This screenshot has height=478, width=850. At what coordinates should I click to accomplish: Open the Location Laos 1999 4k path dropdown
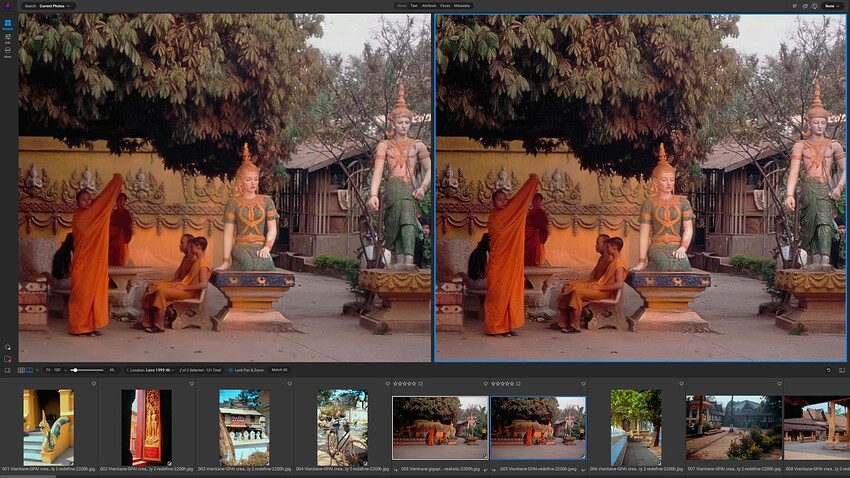pyautogui.click(x=151, y=370)
